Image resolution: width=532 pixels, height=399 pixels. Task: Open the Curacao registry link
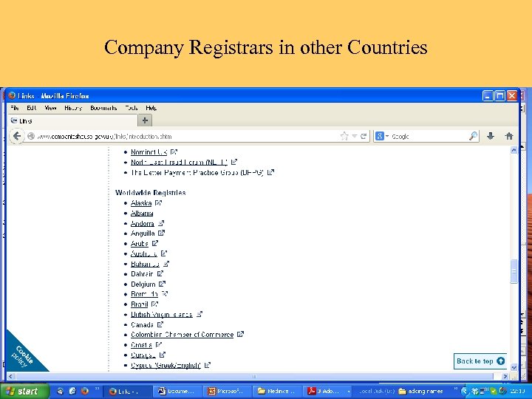(143, 355)
